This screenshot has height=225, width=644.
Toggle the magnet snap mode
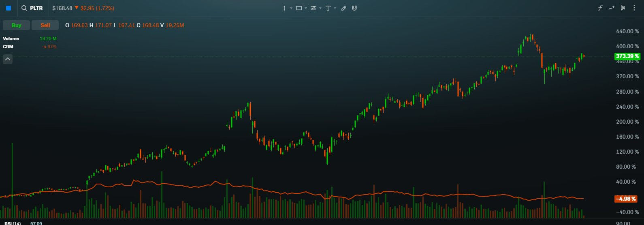tap(354, 8)
